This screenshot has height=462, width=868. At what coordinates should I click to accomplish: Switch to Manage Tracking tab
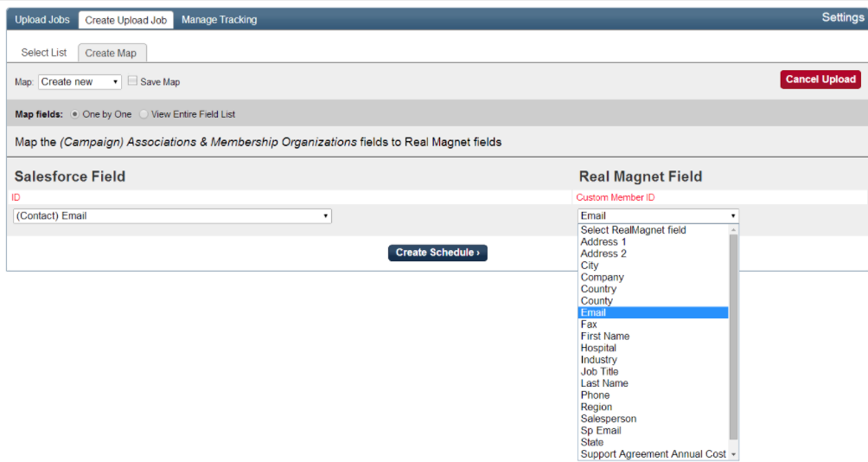click(x=220, y=19)
